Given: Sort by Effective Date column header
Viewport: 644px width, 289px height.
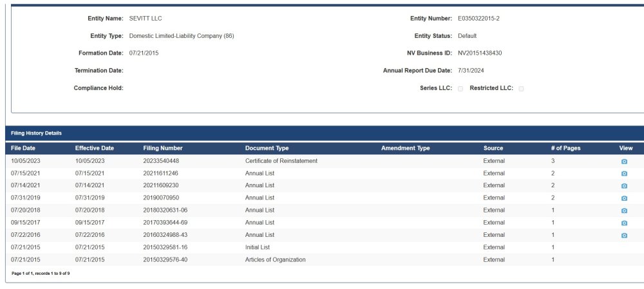Looking at the screenshot, I should coord(94,148).
